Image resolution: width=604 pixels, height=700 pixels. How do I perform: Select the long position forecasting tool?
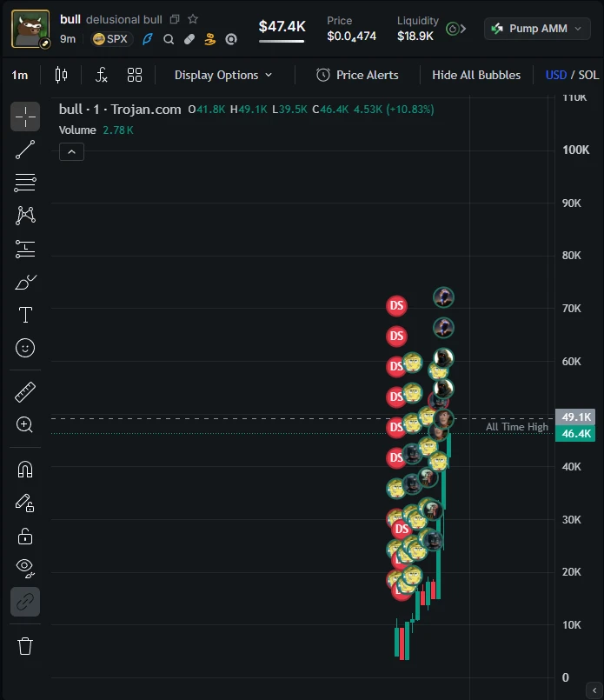point(25,249)
